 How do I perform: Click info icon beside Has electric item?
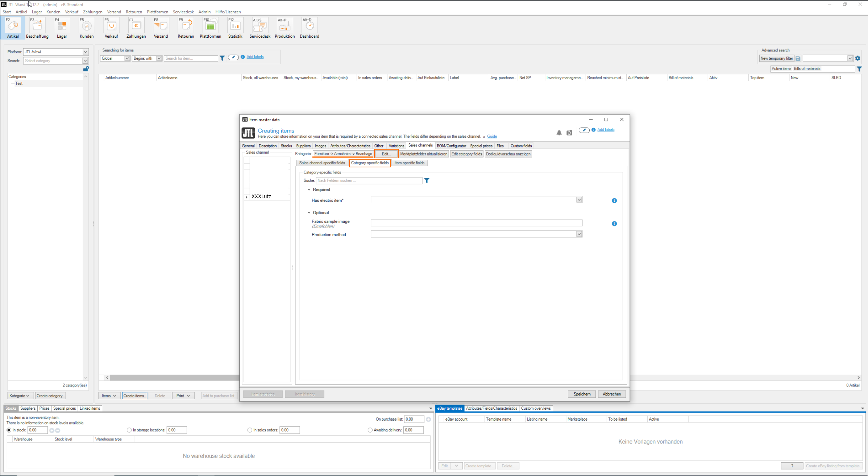coord(614,201)
